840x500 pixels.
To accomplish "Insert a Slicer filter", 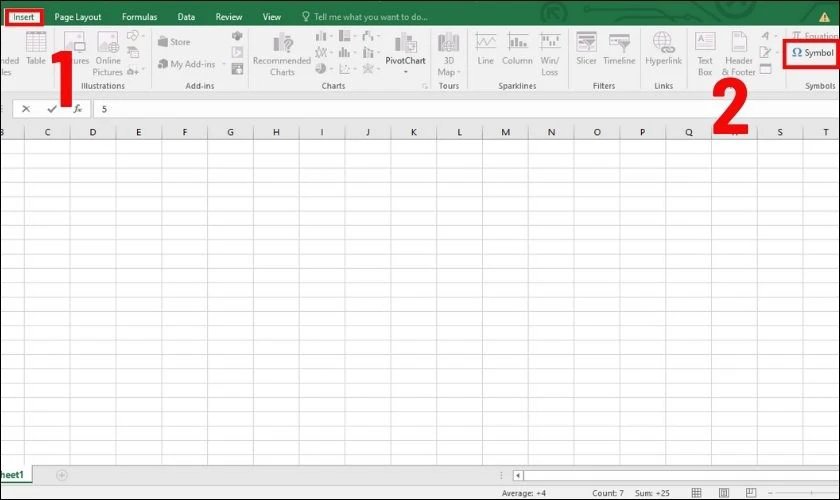I will pyautogui.click(x=586, y=49).
